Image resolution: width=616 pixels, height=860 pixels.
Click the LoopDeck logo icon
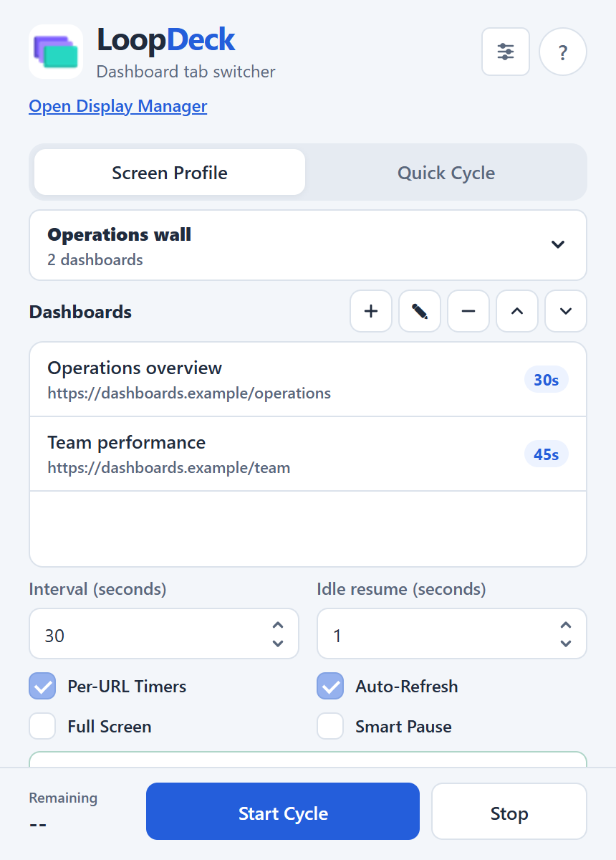pyautogui.click(x=56, y=52)
